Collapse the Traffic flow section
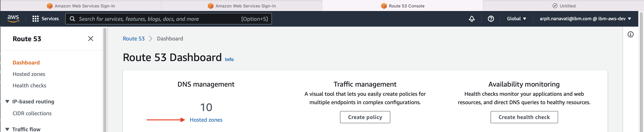 pos(7,129)
